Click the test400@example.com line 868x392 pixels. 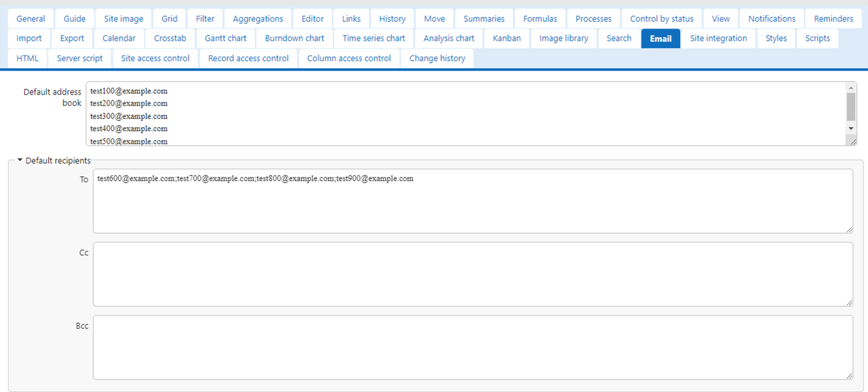[x=128, y=128]
